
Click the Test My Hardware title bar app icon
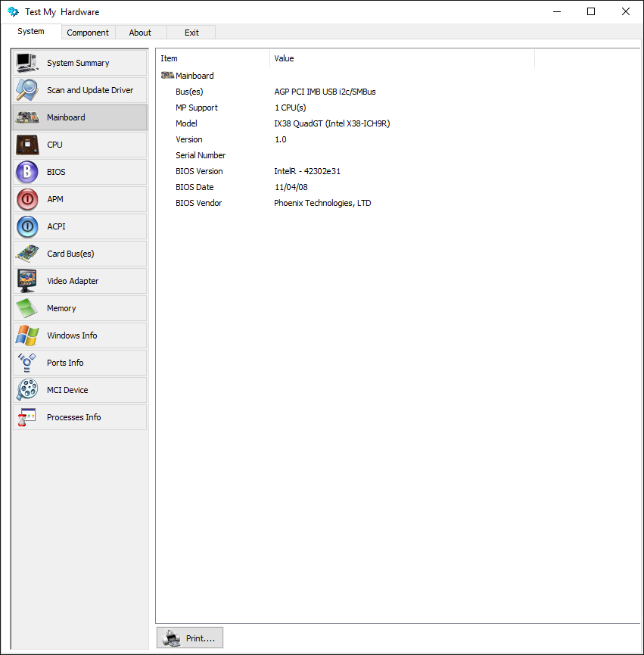tap(13, 11)
